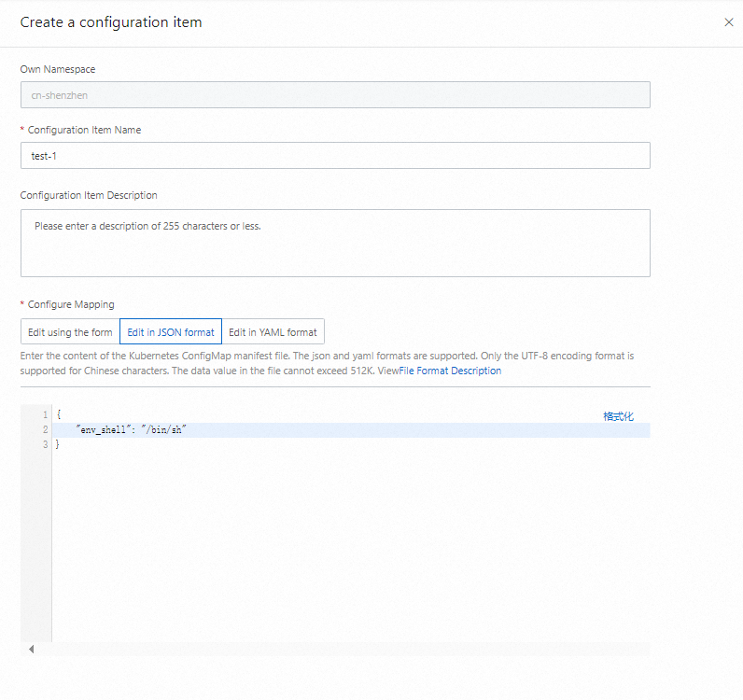Close the Create configuration item dialog

coord(729,22)
